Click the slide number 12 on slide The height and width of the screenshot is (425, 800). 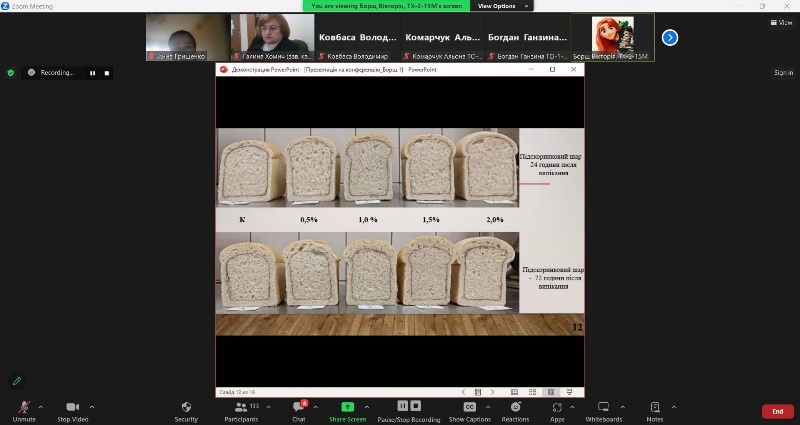(x=577, y=327)
